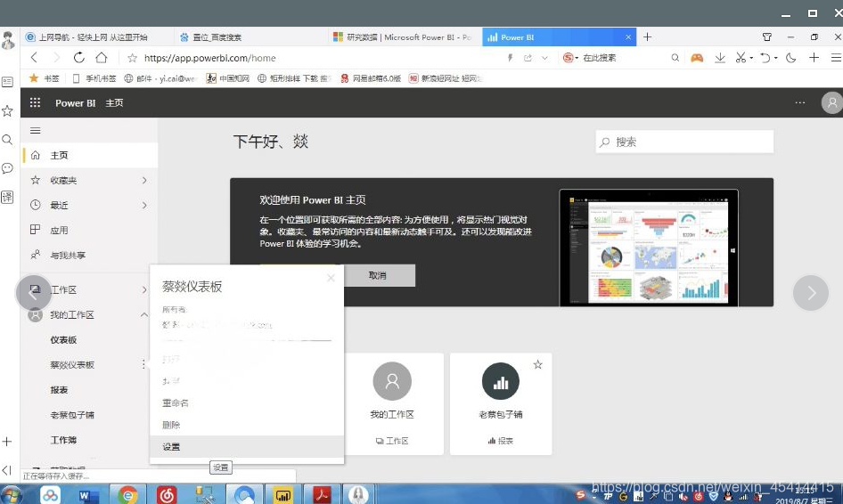Open the Power BI app launcher grid

(35, 102)
